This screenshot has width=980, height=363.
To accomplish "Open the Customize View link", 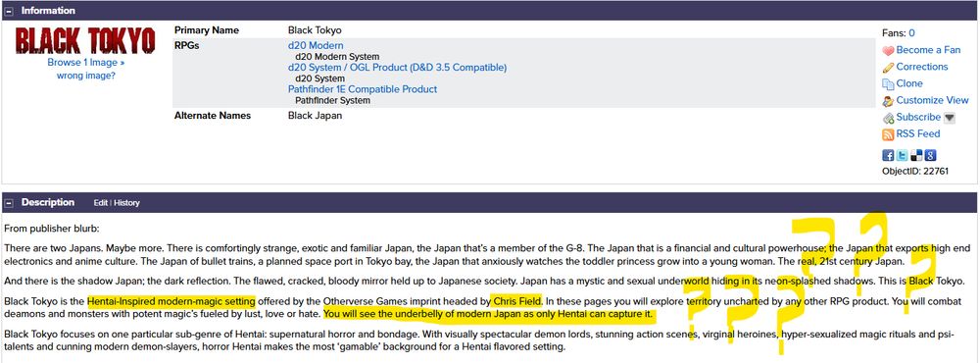I will coord(932,100).
